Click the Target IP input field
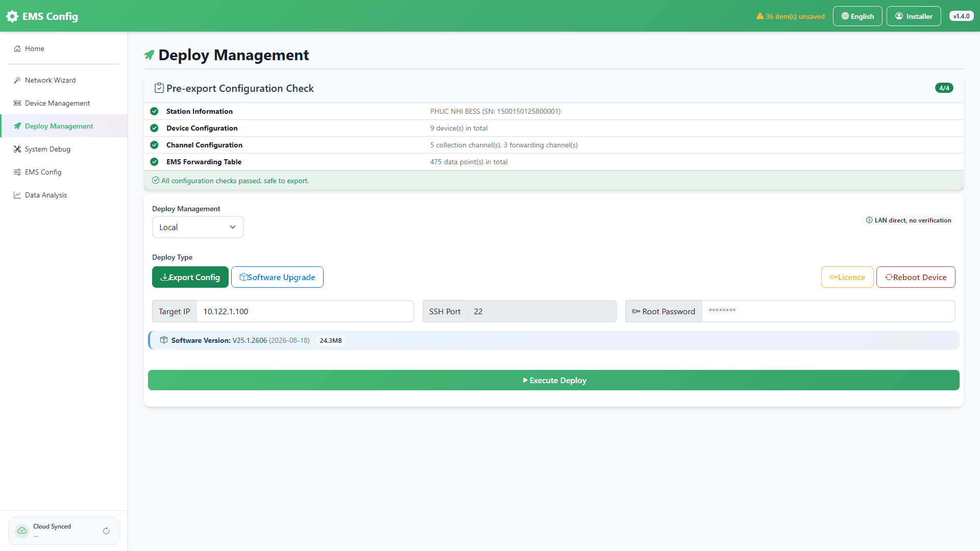Viewport: 980px width, 551px height. 305,311
